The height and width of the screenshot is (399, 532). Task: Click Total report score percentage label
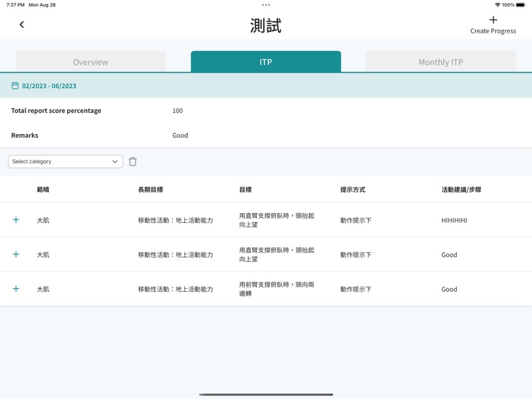pyautogui.click(x=56, y=111)
